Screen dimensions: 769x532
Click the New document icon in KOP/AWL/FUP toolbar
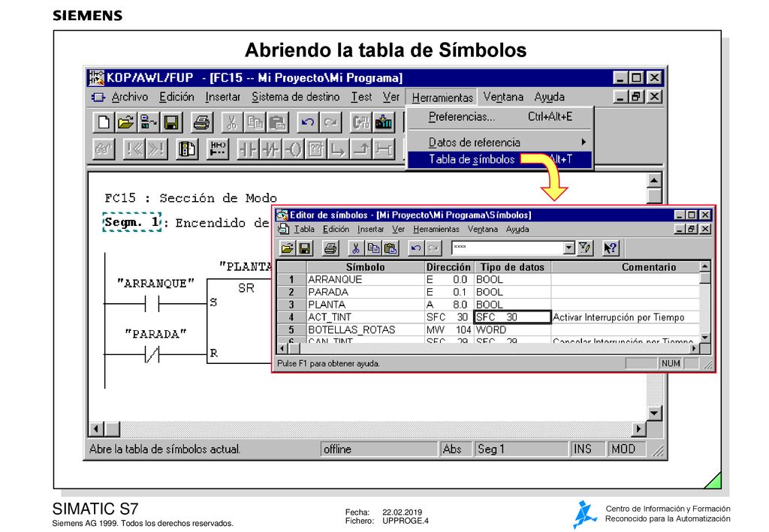pyautogui.click(x=104, y=122)
